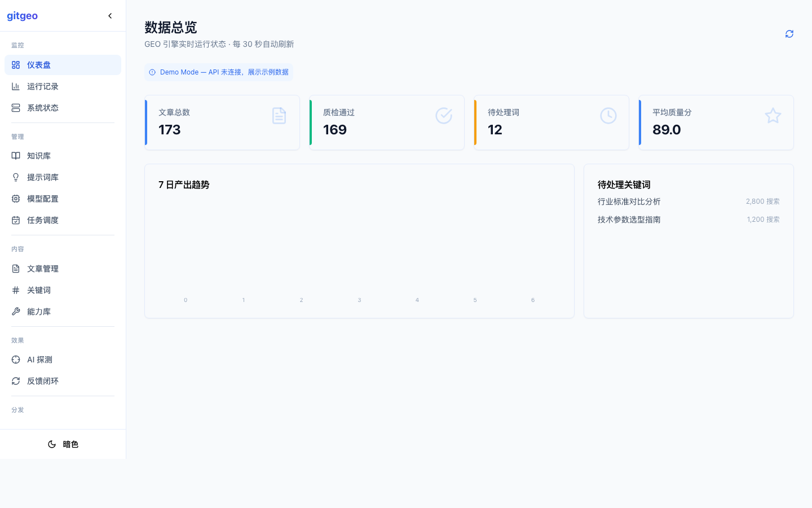Open AI 探测 page
Image resolution: width=812 pixels, height=508 pixels.
tap(63, 360)
